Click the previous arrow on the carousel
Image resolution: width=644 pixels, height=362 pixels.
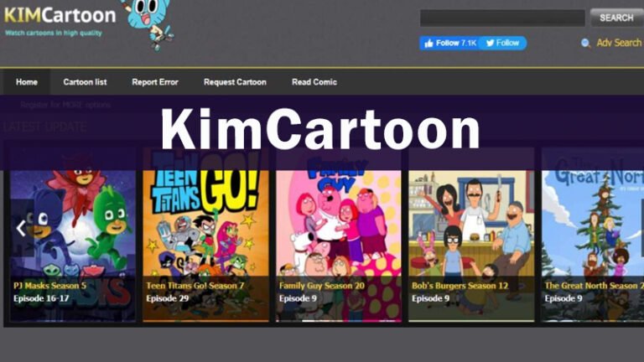(x=21, y=228)
